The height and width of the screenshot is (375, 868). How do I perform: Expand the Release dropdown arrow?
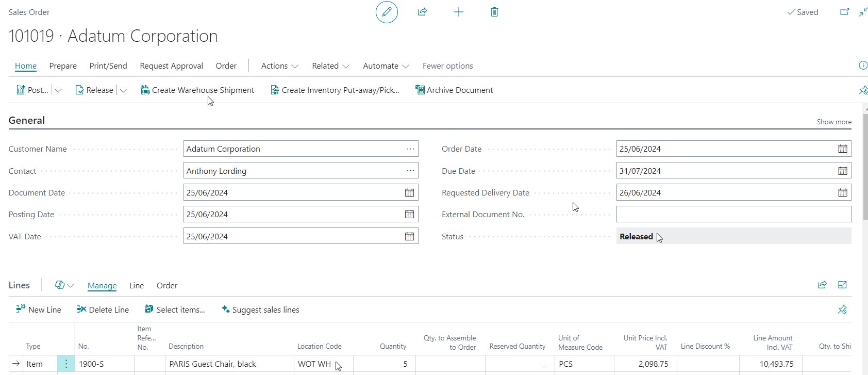tap(123, 90)
